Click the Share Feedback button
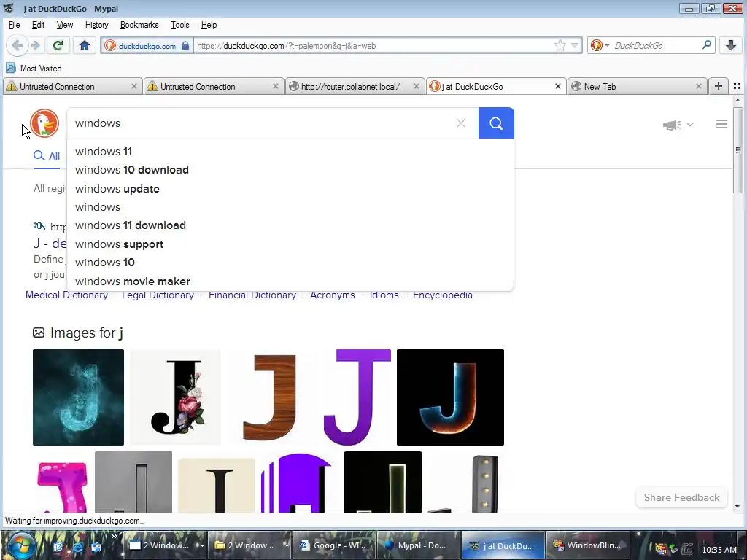Viewport: 747px width, 560px height. 682,497
